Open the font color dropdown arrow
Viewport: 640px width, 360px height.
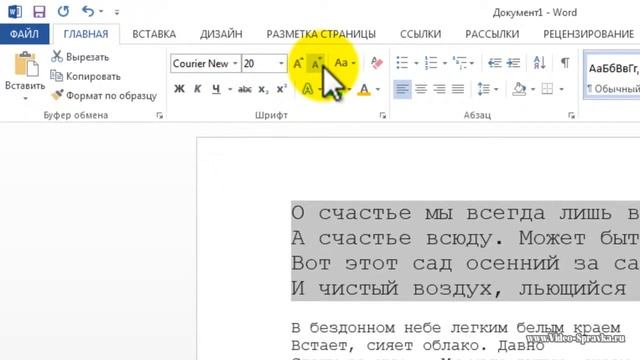[378, 89]
